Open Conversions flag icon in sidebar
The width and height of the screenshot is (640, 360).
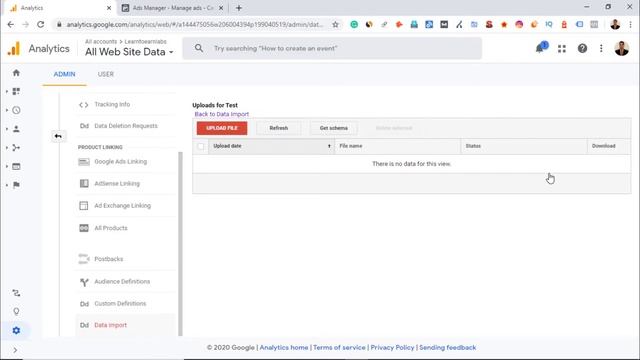pyautogui.click(x=16, y=185)
